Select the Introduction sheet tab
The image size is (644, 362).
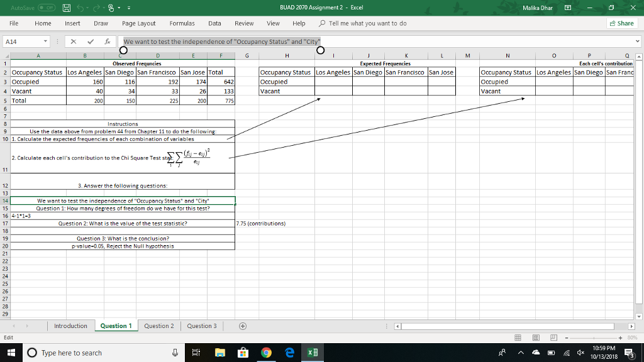[70, 326]
